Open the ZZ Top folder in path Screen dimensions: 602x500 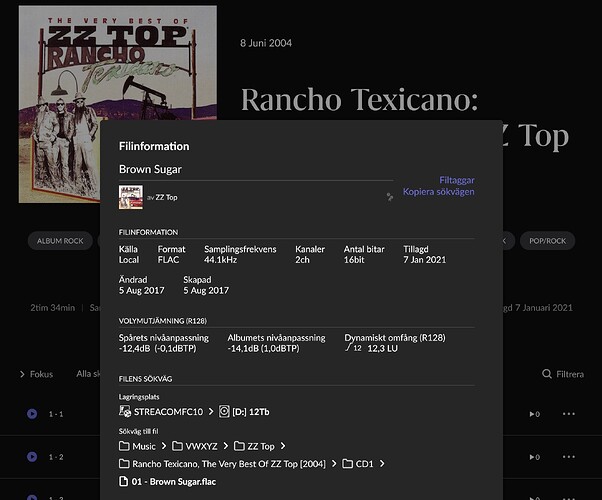[254, 446]
